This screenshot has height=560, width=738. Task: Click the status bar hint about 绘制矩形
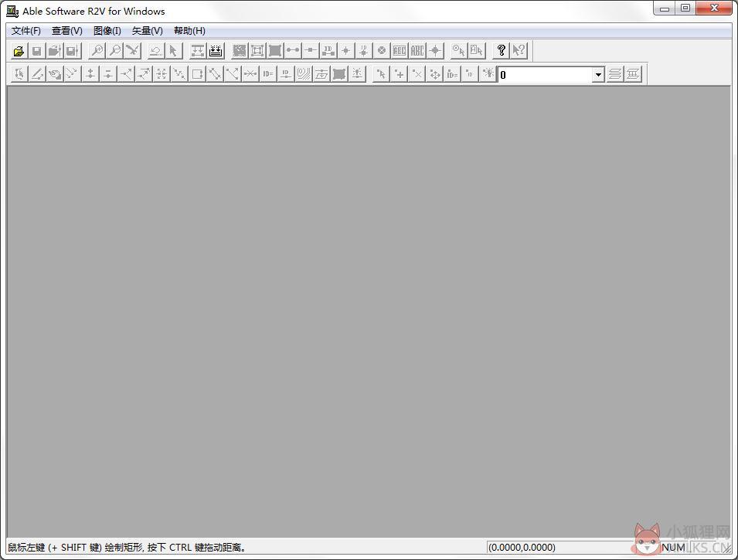pos(126,548)
